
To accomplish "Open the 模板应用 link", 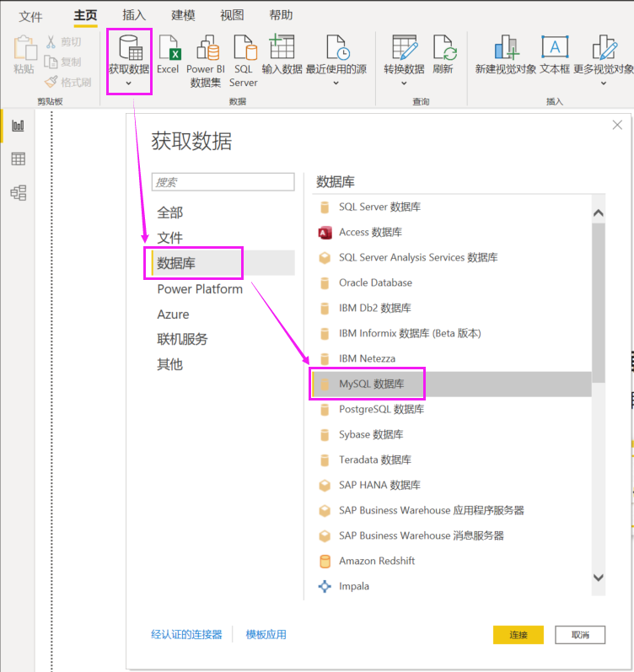I will point(266,634).
